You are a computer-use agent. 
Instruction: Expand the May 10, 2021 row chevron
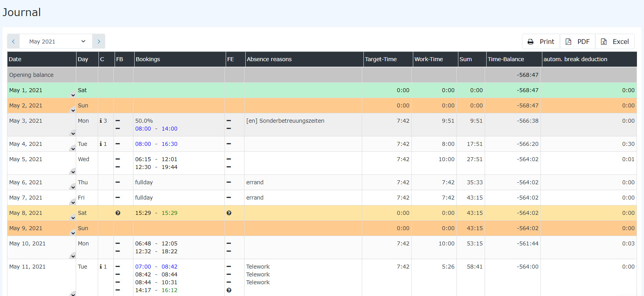(x=73, y=256)
